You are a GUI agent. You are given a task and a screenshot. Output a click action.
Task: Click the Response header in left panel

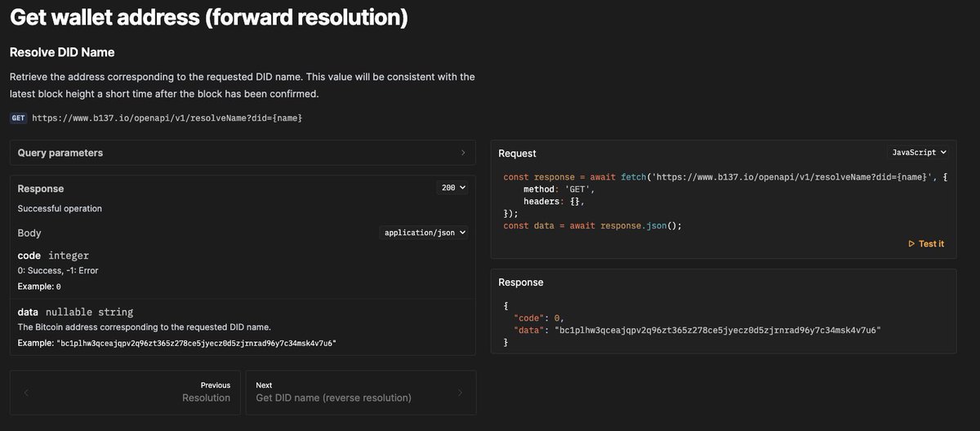pyautogui.click(x=41, y=189)
